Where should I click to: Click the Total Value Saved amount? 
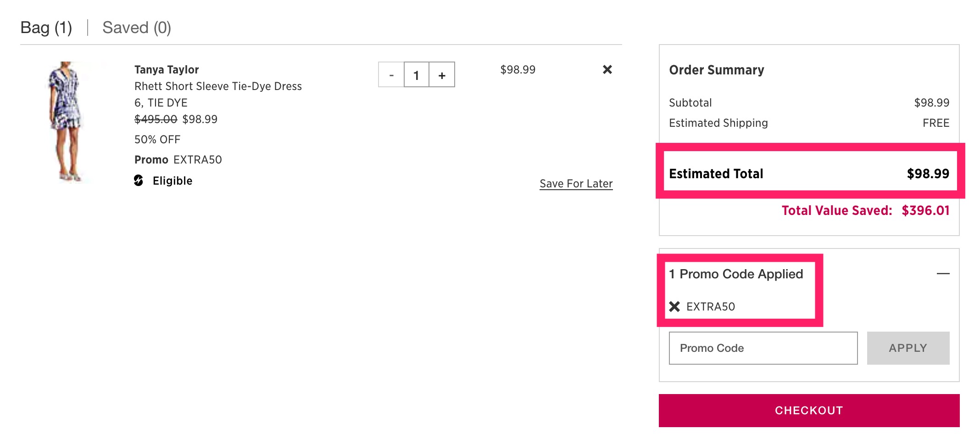[925, 210]
